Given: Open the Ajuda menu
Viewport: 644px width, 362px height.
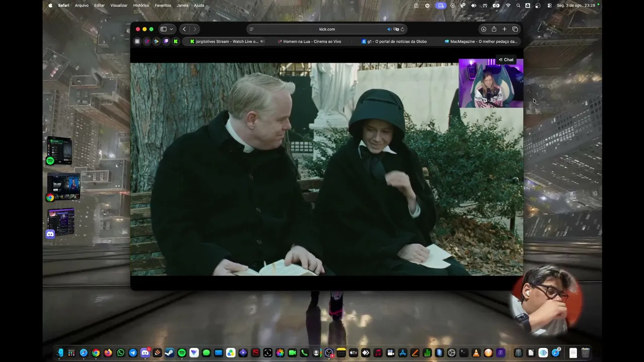Looking at the screenshot, I should pyautogui.click(x=199, y=6).
